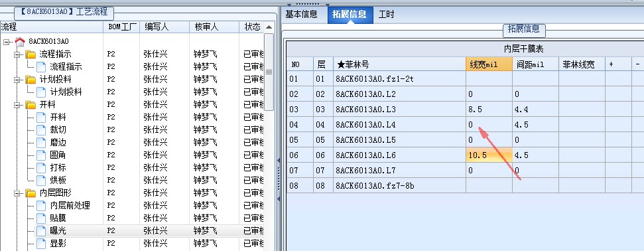Collapse the 开料 folder node
Viewport: 644px width, 251px height.
[x=17, y=105]
